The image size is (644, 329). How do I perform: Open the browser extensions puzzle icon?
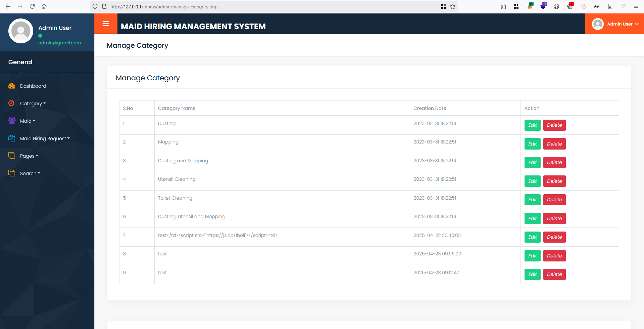point(503,6)
